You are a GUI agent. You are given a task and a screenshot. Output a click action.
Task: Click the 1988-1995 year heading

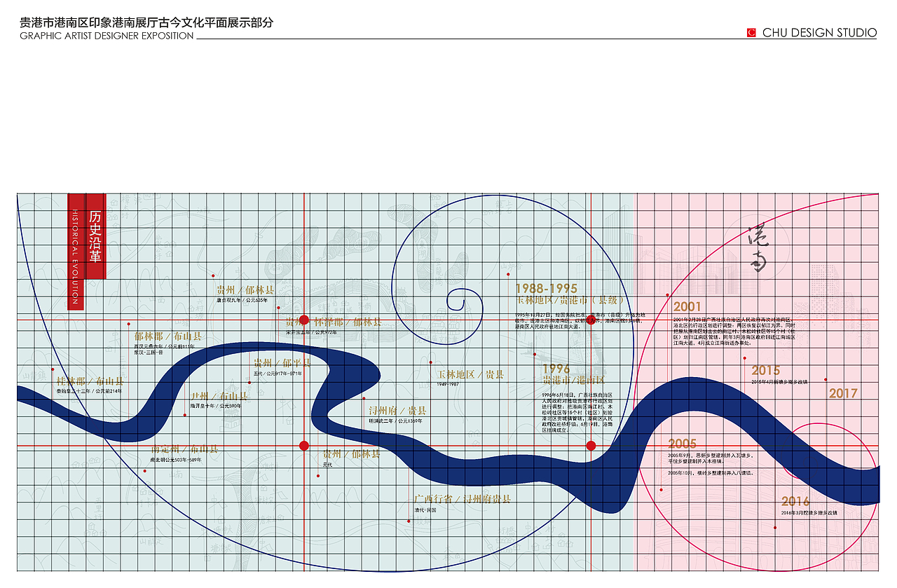tap(547, 289)
